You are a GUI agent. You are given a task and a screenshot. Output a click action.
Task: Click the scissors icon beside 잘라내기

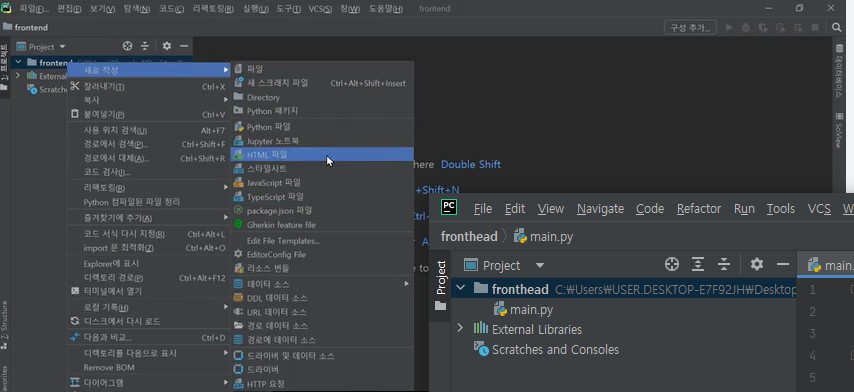(75, 86)
